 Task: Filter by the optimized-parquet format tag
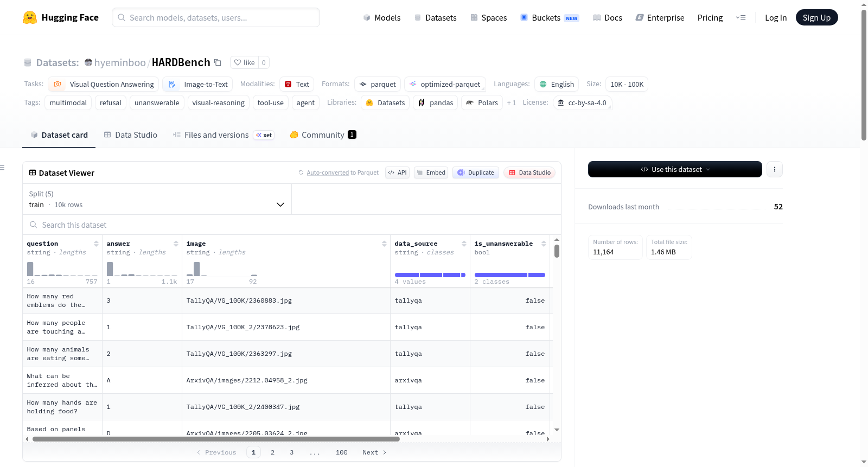(x=445, y=84)
